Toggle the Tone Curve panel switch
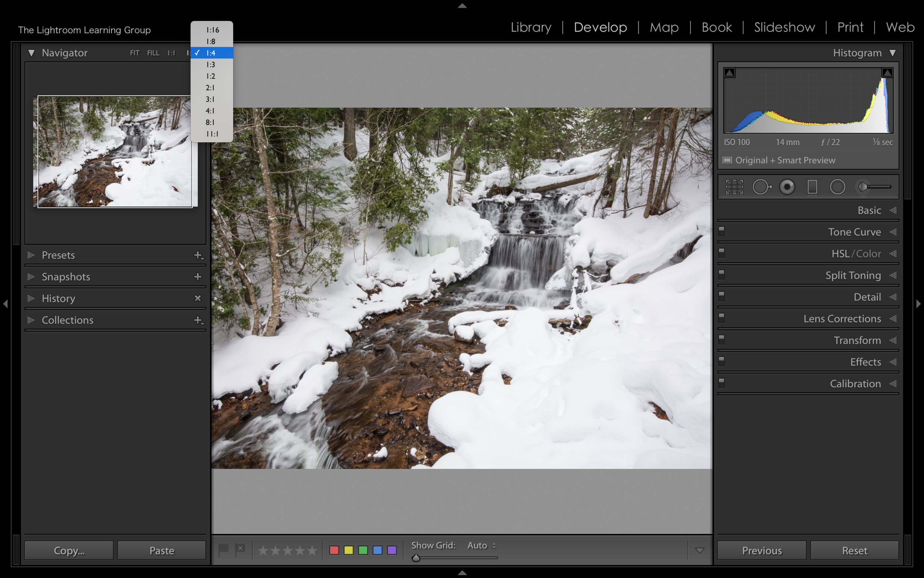This screenshot has width=924, height=578. pos(721,231)
